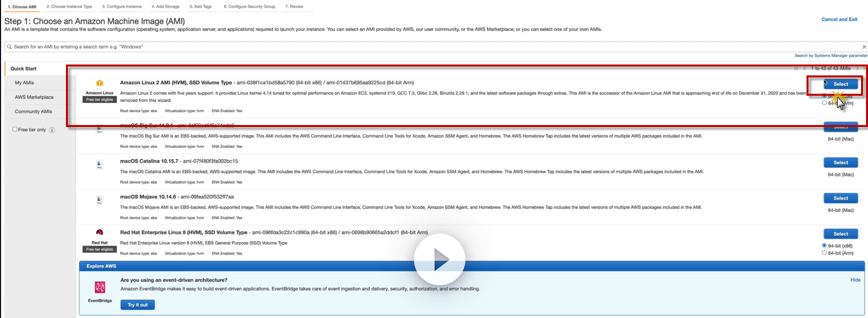The width and height of the screenshot is (868, 318).
Task: Click the Red Hat logo icon
Action: point(100,233)
